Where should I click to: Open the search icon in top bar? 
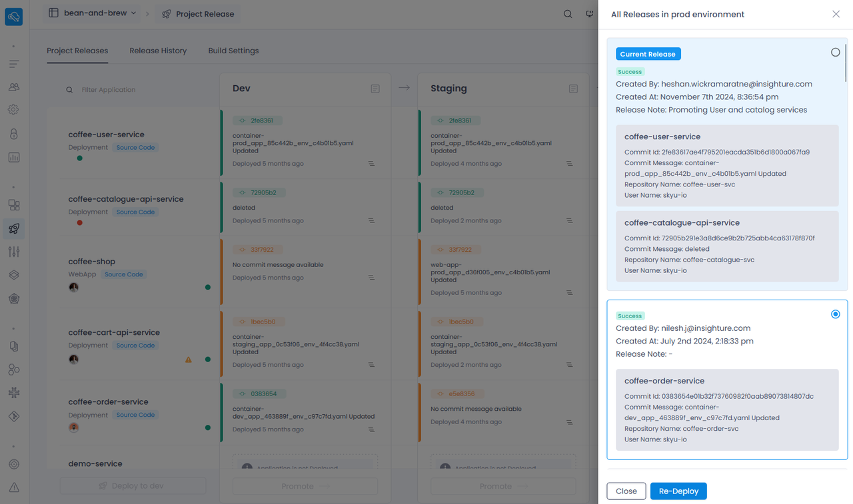click(568, 14)
